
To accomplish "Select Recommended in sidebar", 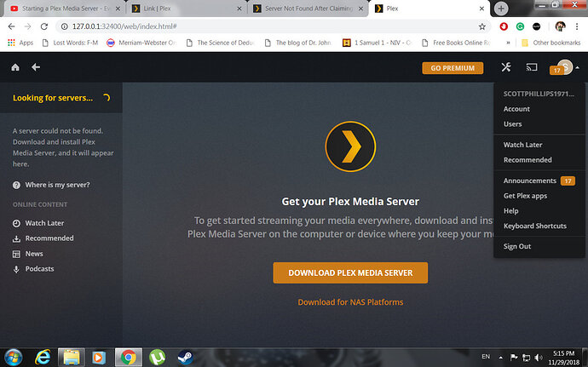I will click(x=49, y=238).
